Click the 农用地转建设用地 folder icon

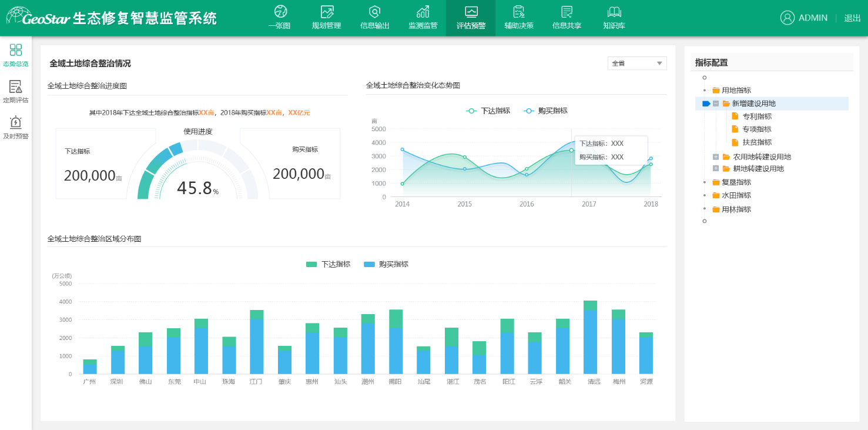click(726, 156)
